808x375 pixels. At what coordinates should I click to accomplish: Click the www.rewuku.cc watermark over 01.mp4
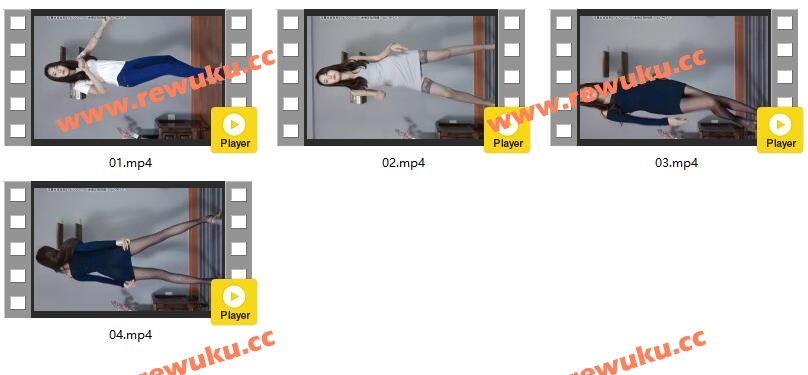point(165,90)
